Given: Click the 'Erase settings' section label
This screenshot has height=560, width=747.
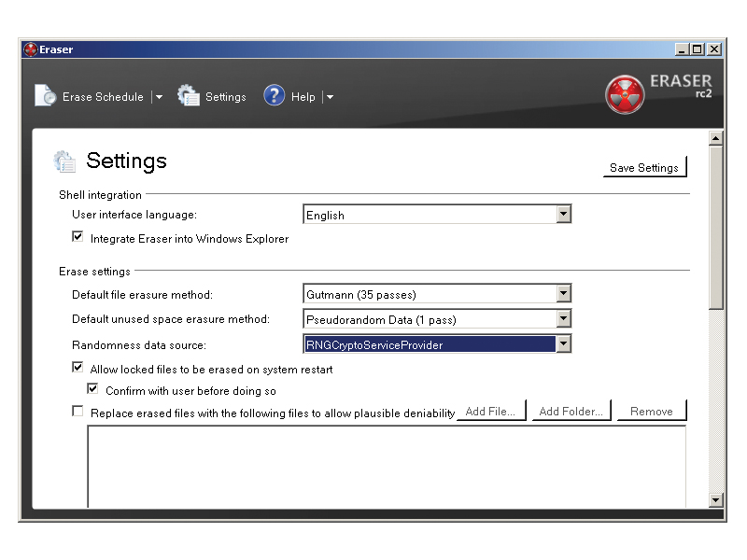Looking at the screenshot, I should point(94,272).
